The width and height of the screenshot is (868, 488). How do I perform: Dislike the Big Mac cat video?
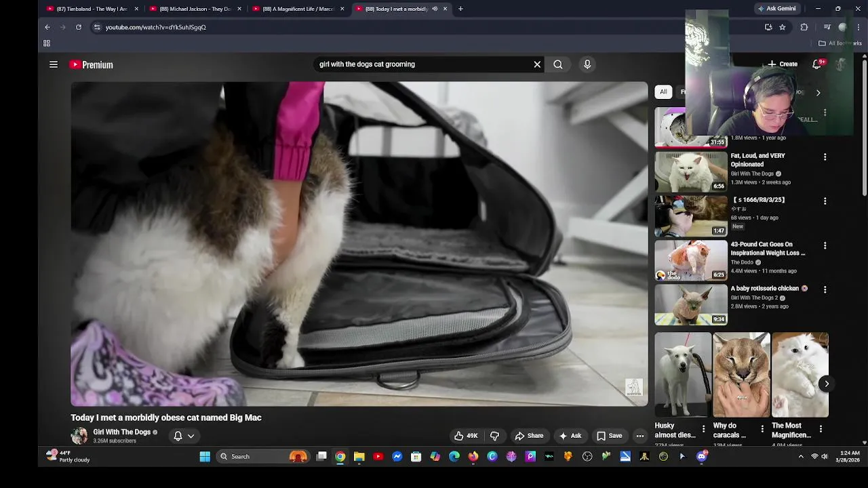[495, 436]
